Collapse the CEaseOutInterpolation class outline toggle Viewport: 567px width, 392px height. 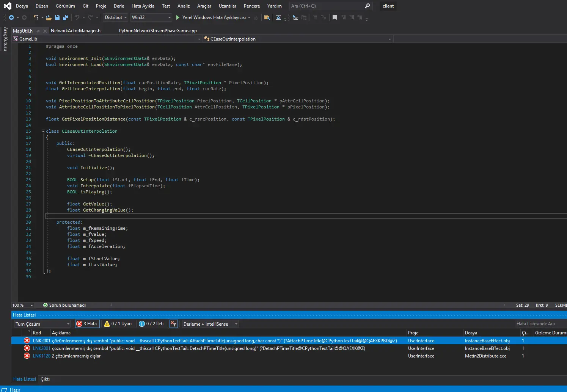[43, 131]
